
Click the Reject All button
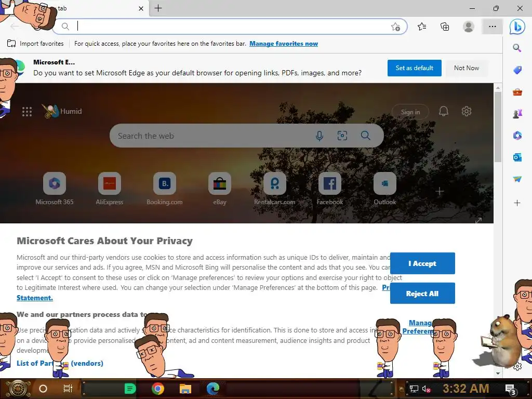click(422, 293)
